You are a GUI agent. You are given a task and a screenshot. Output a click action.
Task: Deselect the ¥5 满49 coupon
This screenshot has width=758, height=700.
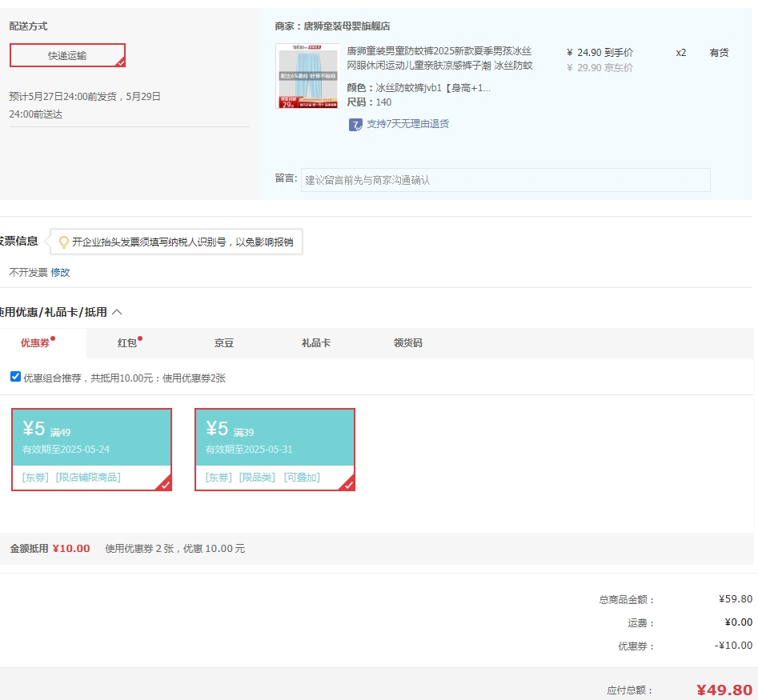pos(91,450)
